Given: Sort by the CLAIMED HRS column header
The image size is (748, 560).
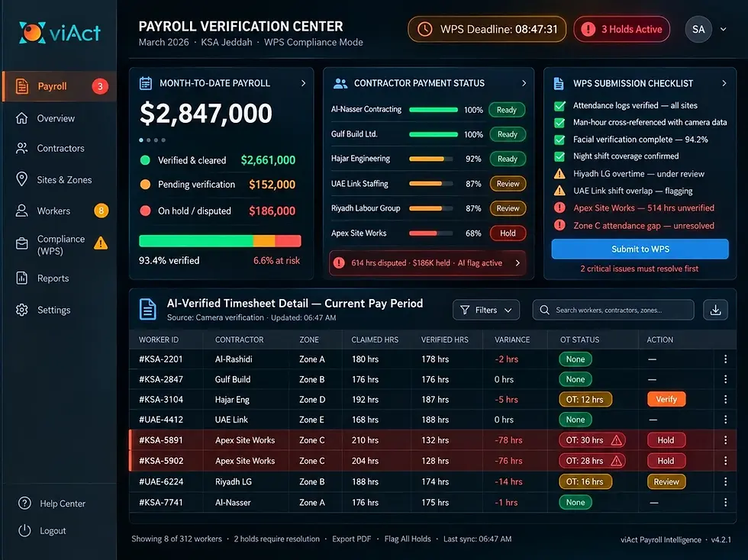Looking at the screenshot, I should (x=375, y=340).
